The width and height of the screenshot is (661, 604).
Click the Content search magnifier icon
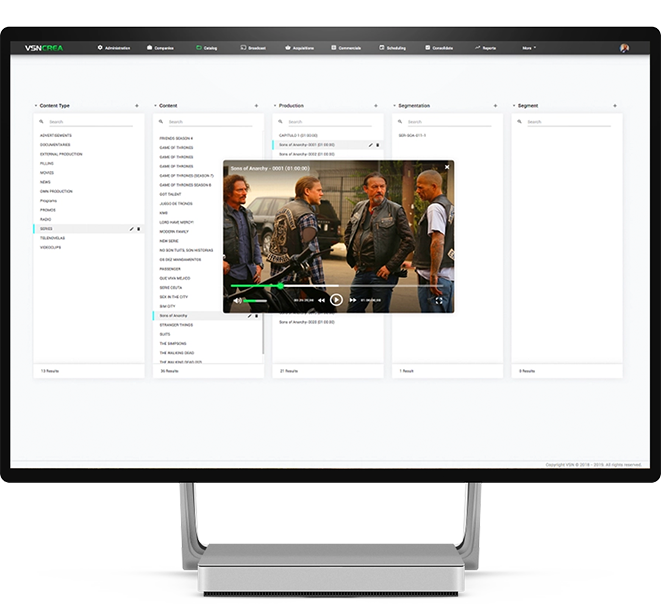coord(161,122)
